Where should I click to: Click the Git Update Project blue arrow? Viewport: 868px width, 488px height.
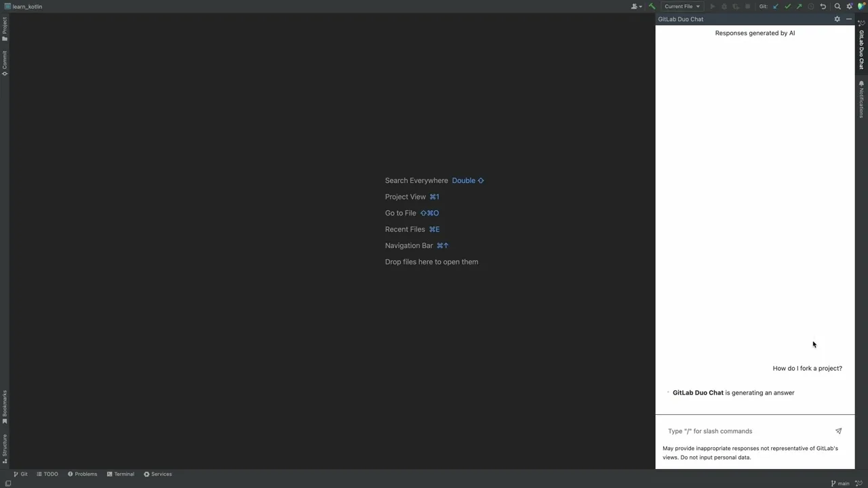coord(776,6)
